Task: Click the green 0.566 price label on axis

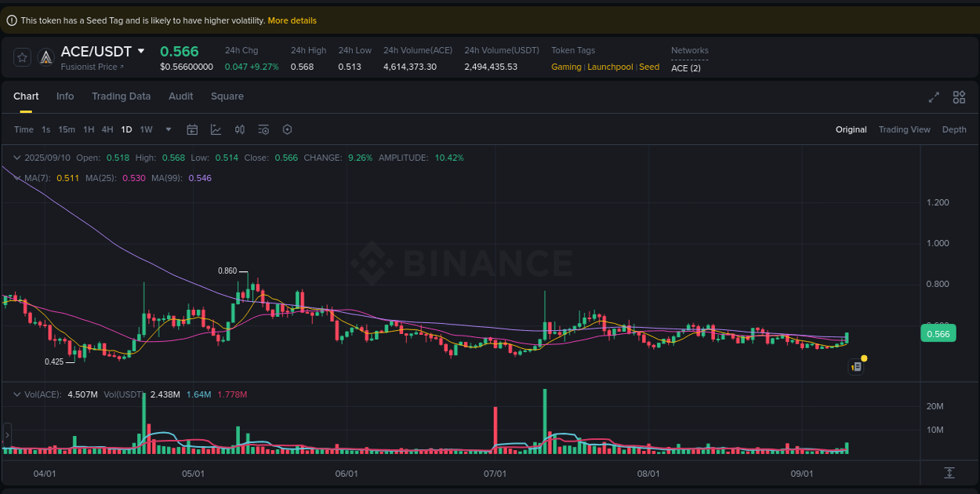Action: (x=938, y=333)
